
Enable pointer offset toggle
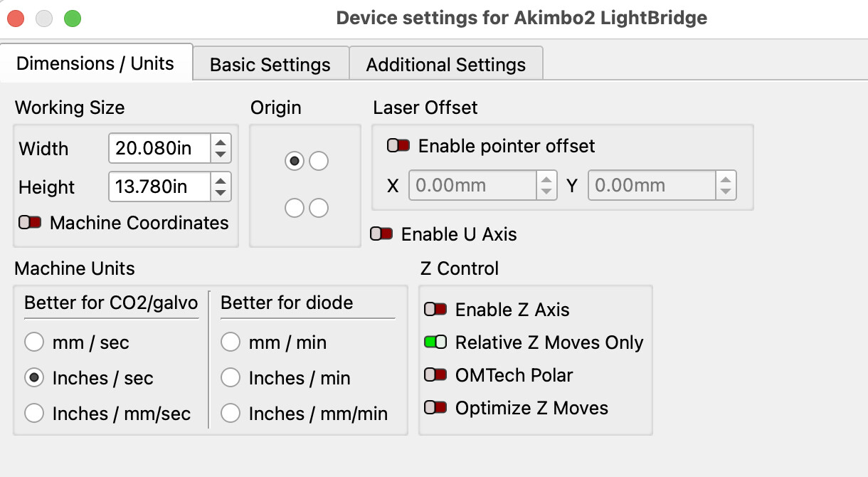(x=398, y=146)
